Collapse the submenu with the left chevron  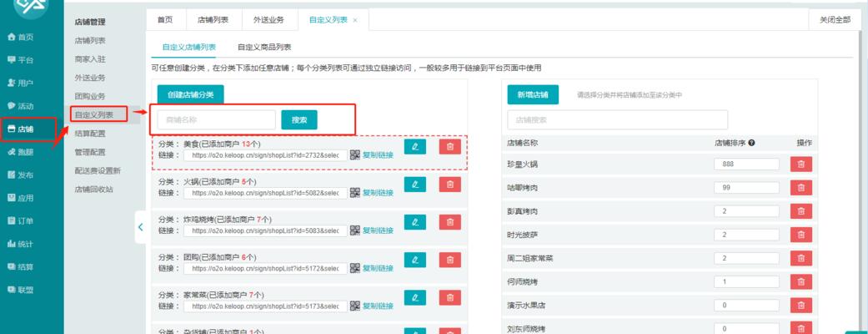pos(140,227)
